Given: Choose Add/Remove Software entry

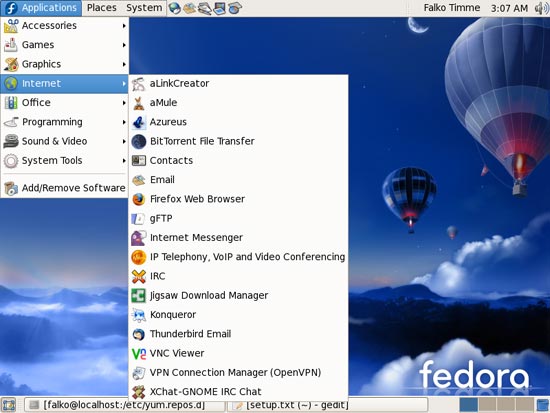Looking at the screenshot, I should (x=65, y=188).
